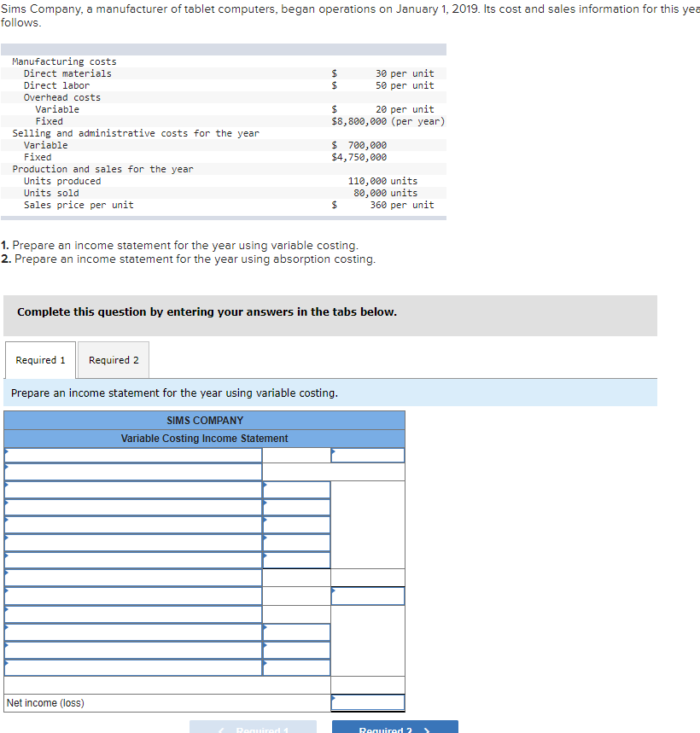
Task: Select the '360 per unit' sales price
Action: click(x=402, y=205)
